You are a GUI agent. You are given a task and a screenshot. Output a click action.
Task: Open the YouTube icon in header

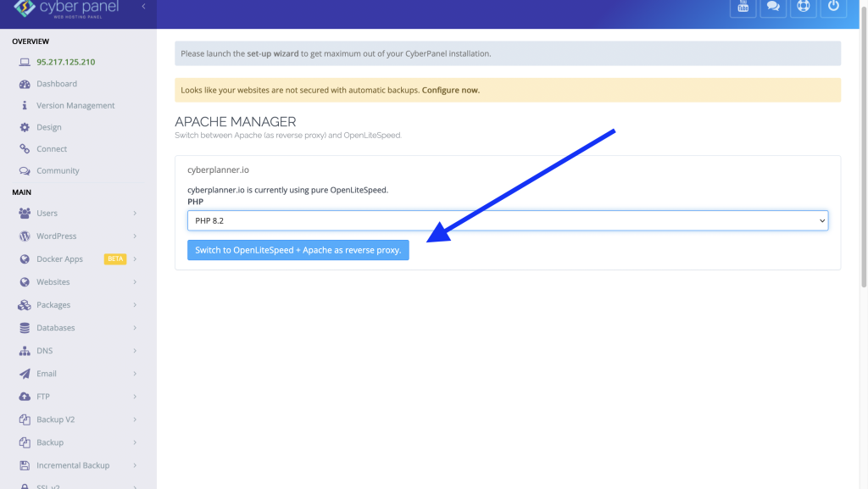click(743, 7)
